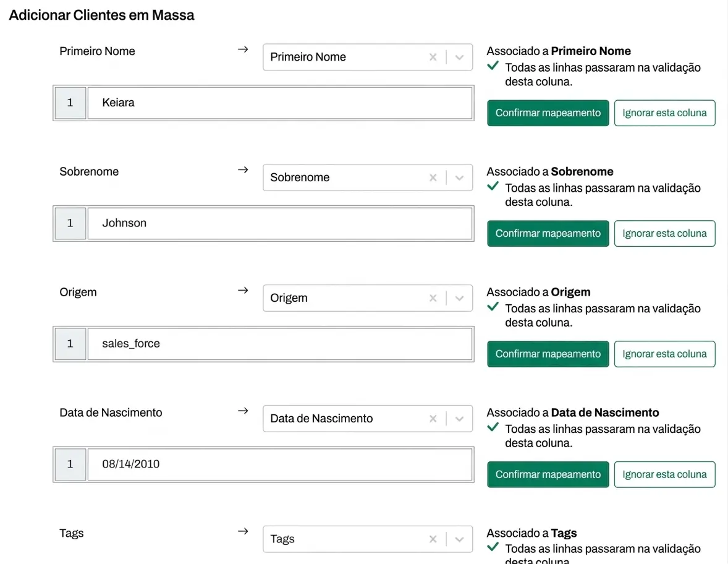728x564 pixels.
Task: Open the Sobrenome dropdown chevron
Action: tap(459, 177)
